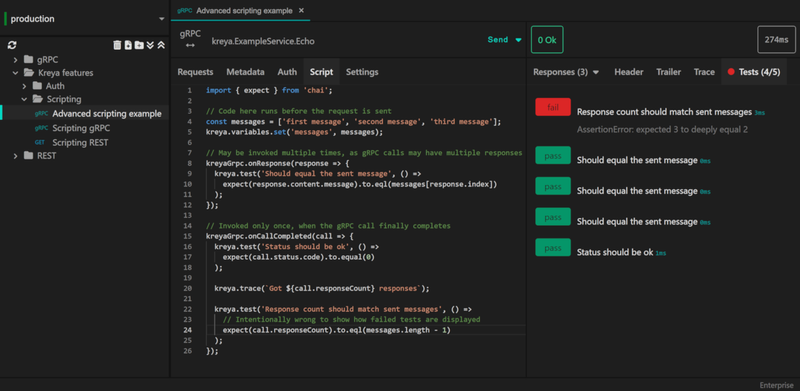Click the new file icon in sidebar toolbar
The image size is (800, 391).
pyautogui.click(x=128, y=45)
